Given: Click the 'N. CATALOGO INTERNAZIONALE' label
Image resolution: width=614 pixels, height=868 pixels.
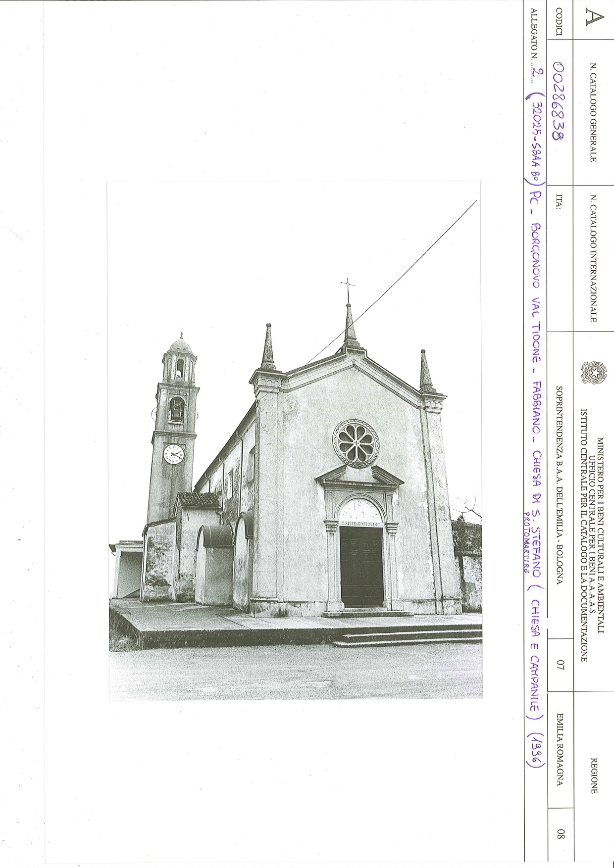Looking at the screenshot, I should 593,258.
